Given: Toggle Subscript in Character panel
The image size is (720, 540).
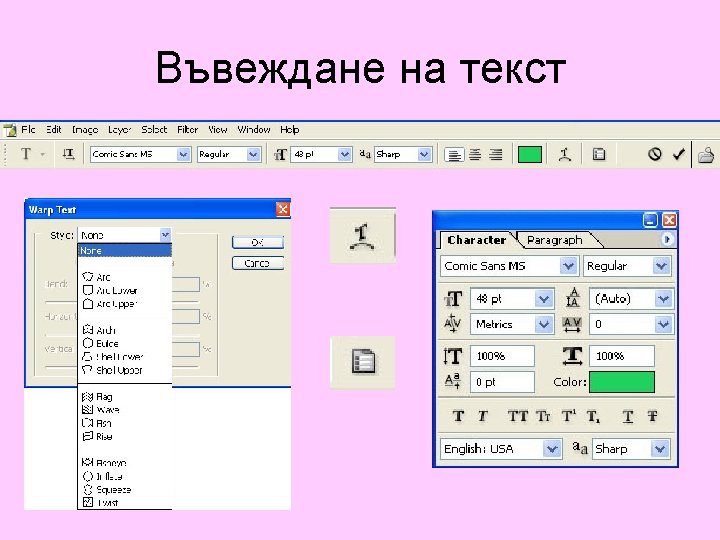Looking at the screenshot, I should tap(593, 417).
